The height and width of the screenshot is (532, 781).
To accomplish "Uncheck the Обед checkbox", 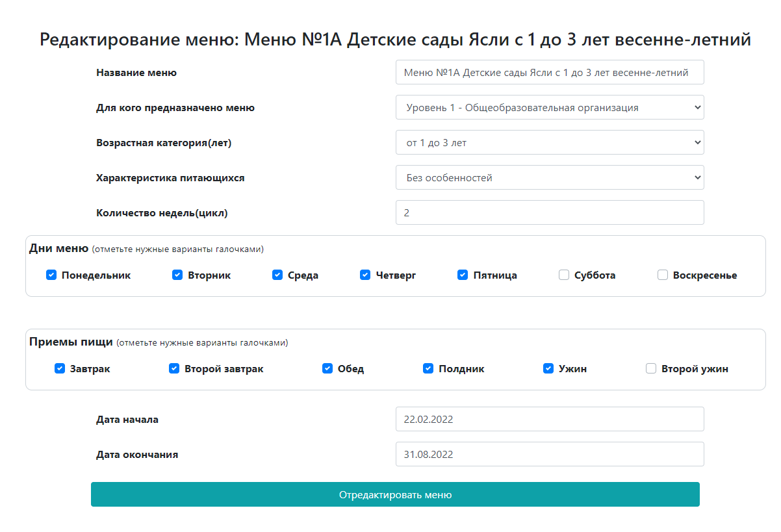I will pos(327,368).
